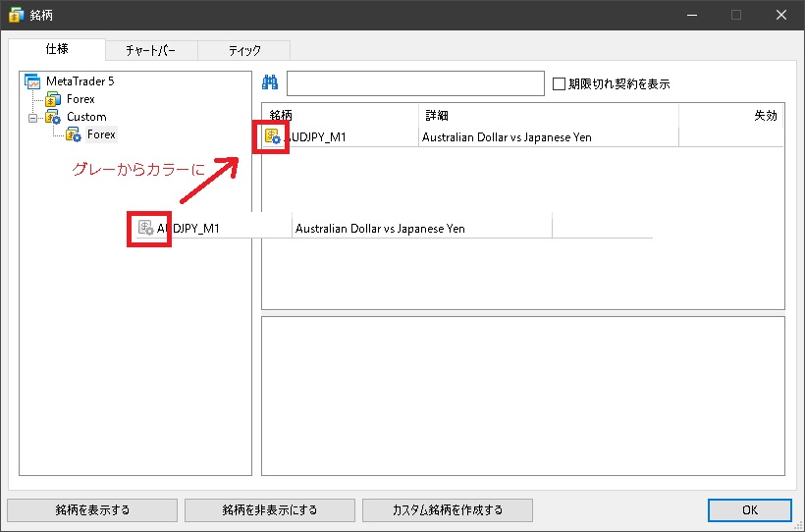
Task: Sort by the 詳細 column header
Action: coord(549,116)
